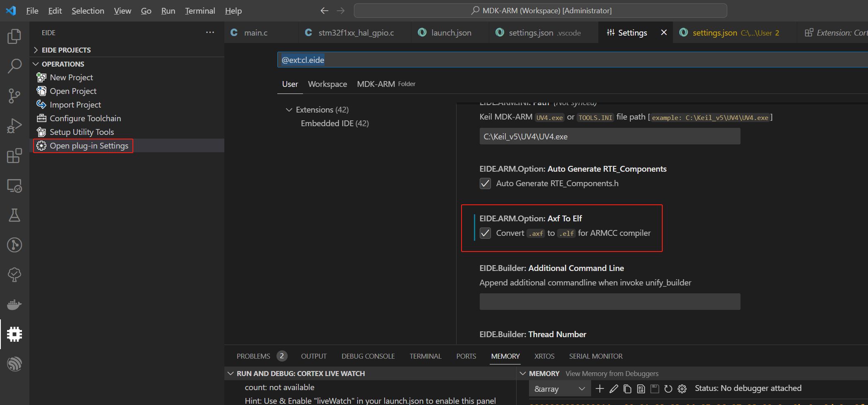868x405 pixels.
Task: Open the OUTPUT panel tab
Action: click(314, 356)
